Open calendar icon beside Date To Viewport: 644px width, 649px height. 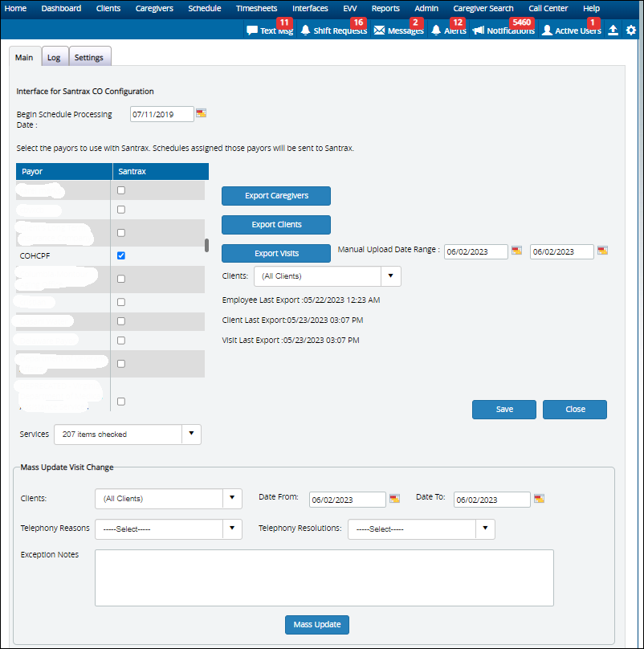[540, 498]
